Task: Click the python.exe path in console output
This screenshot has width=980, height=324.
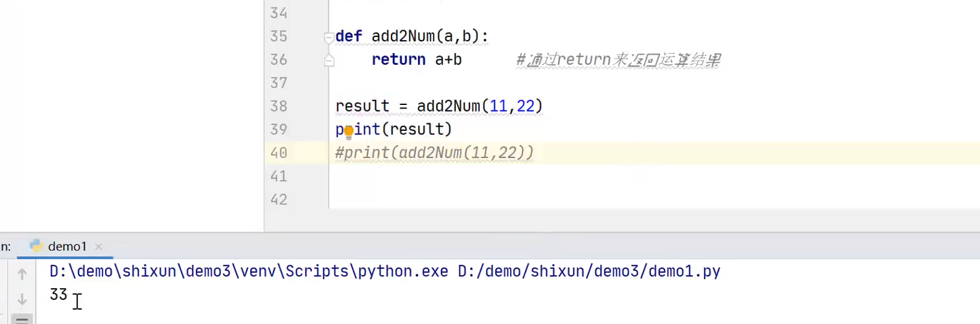Action: coord(249,272)
